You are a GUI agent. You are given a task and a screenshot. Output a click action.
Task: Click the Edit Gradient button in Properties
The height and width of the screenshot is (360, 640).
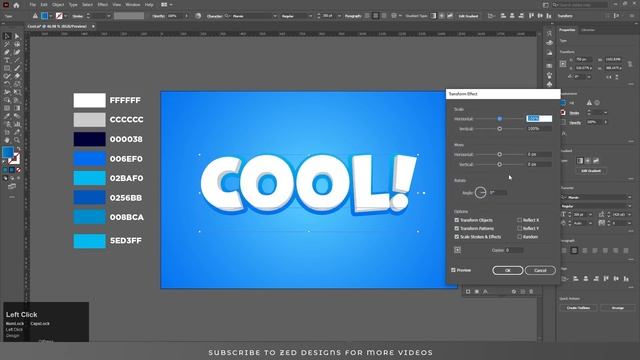[x=591, y=171]
